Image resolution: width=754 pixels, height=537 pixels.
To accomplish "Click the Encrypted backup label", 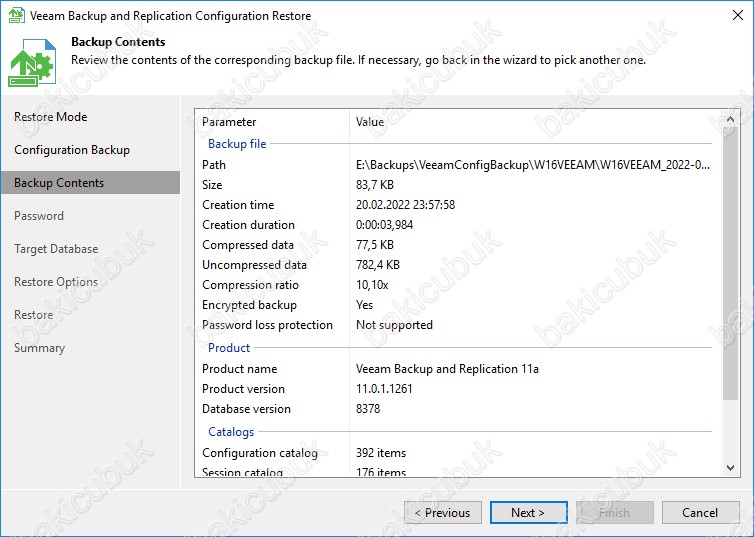I will tap(249, 305).
